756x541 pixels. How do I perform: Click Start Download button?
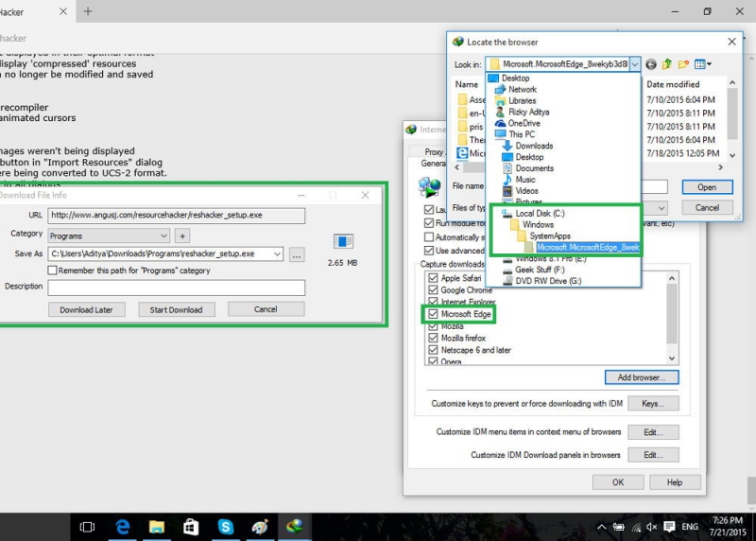[177, 310]
